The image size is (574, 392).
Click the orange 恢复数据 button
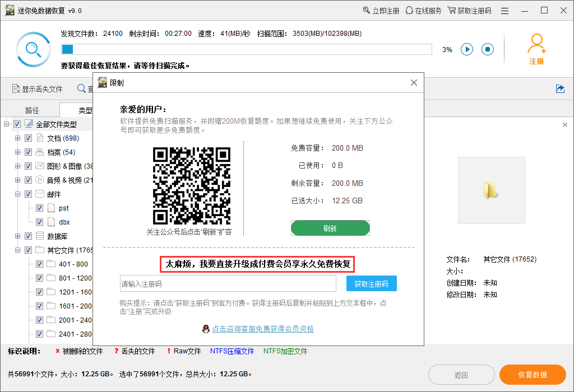click(x=533, y=375)
